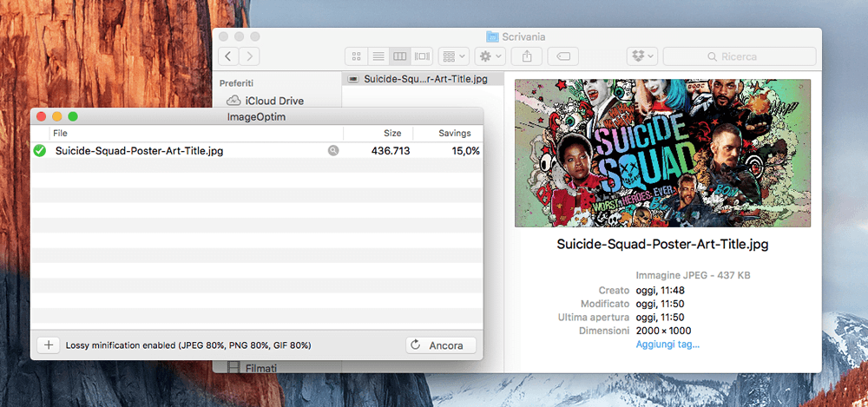
Task: Switch Finder to icon view
Action: 356,56
